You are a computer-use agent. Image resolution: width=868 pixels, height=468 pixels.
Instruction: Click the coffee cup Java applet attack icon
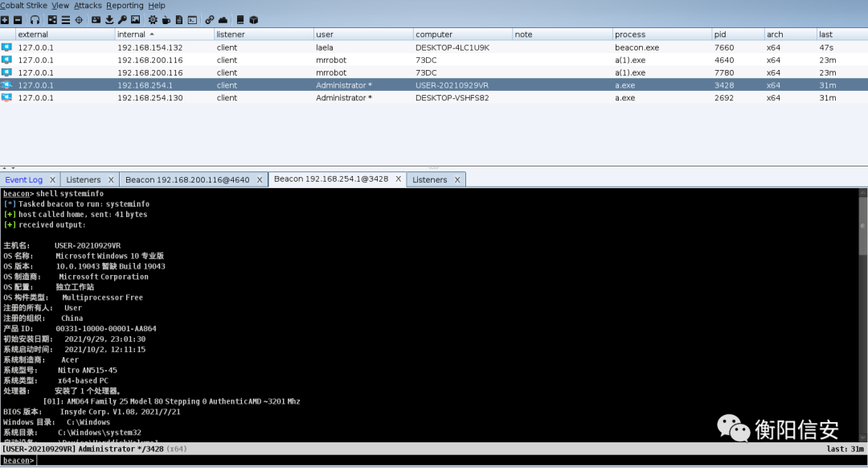click(166, 20)
